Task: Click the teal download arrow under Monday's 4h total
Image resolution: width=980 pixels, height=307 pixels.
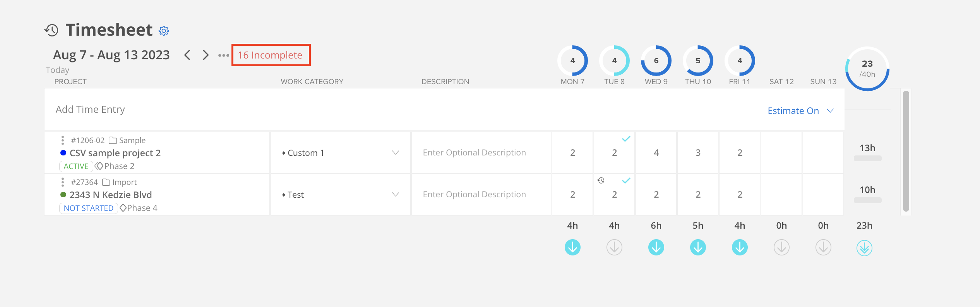Action: [x=573, y=247]
